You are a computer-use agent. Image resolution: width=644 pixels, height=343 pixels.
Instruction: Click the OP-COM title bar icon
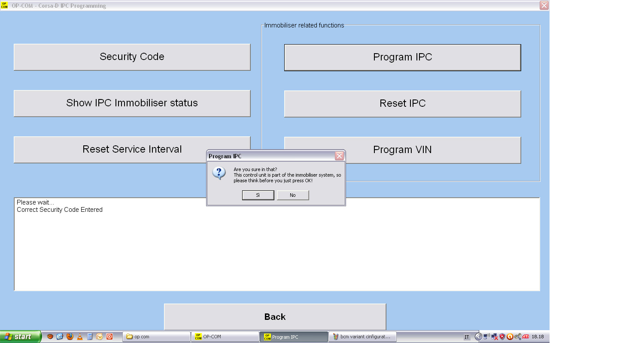click(x=4, y=6)
